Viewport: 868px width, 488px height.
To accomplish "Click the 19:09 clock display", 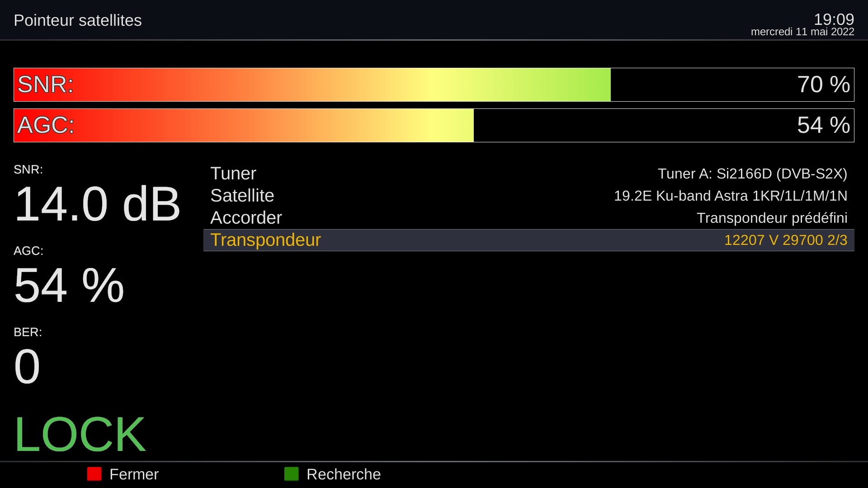I will [x=834, y=19].
